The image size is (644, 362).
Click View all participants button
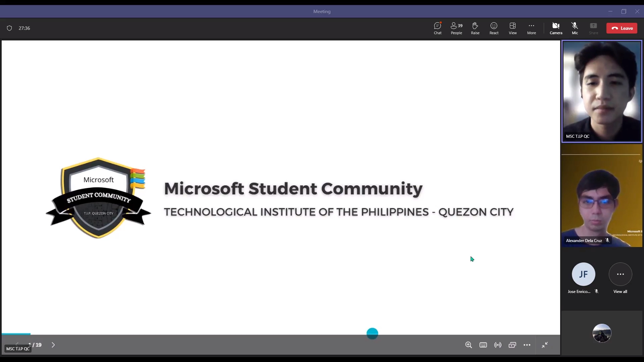click(620, 278)
